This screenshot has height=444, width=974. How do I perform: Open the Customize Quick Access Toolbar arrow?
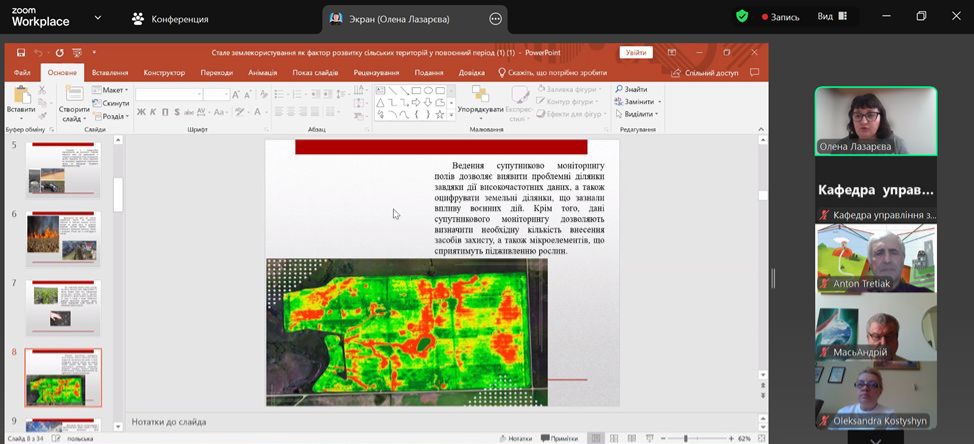coord(94,53)
